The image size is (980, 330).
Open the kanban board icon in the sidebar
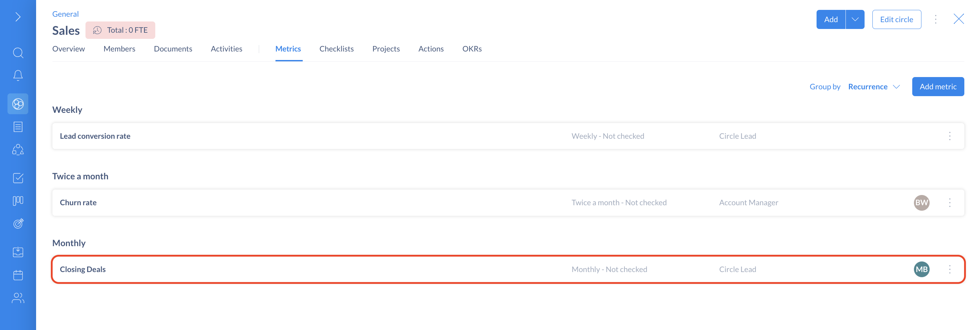click(x=18, y=200)
